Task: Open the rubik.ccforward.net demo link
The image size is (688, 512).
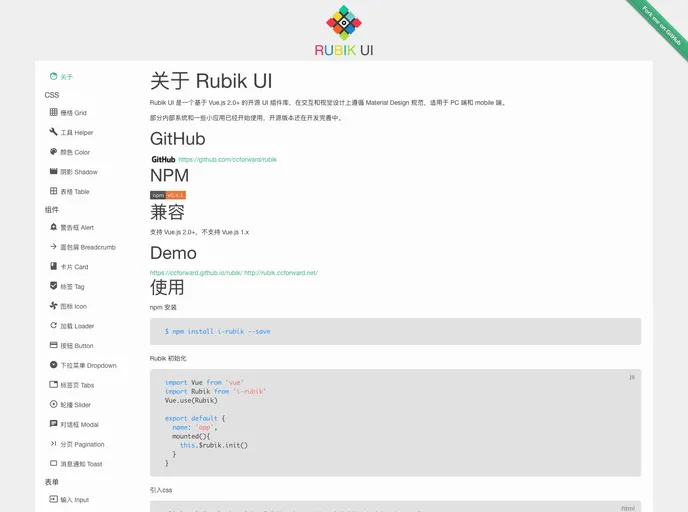Action: 281,273
